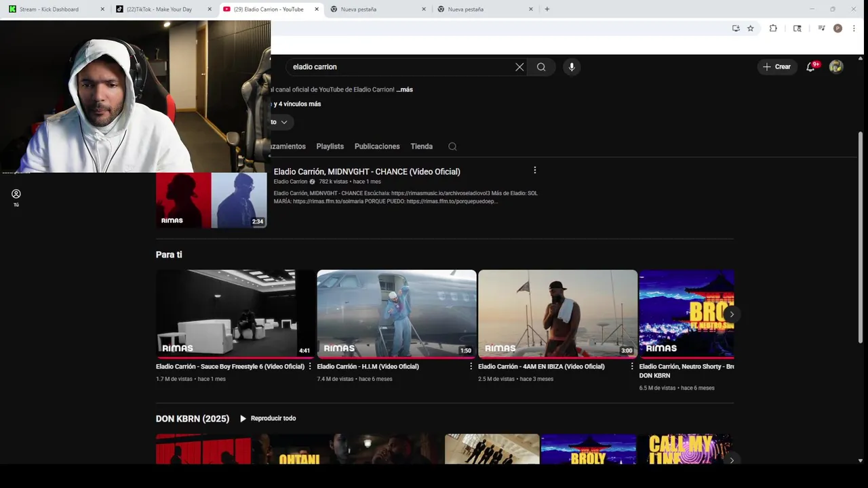
Task: Bookmark this page with the star icon
Action: click(x=751, y=28)
